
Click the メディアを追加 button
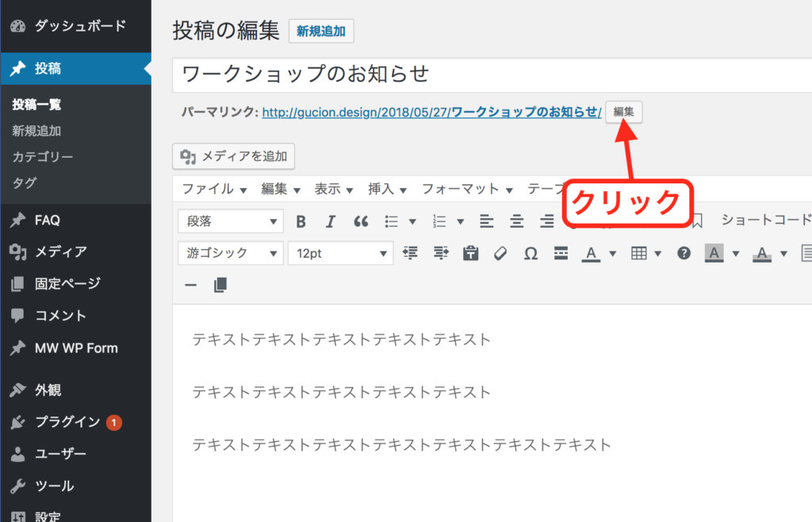point(234,156)
